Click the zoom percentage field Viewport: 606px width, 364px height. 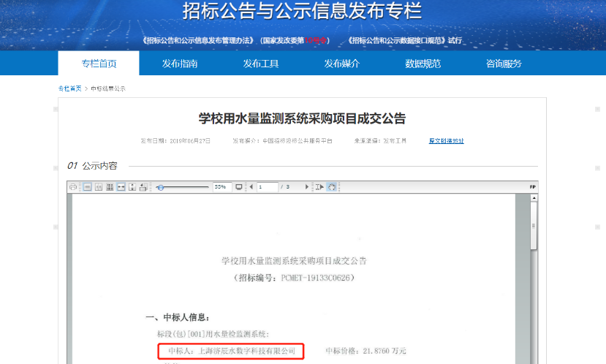221,187
